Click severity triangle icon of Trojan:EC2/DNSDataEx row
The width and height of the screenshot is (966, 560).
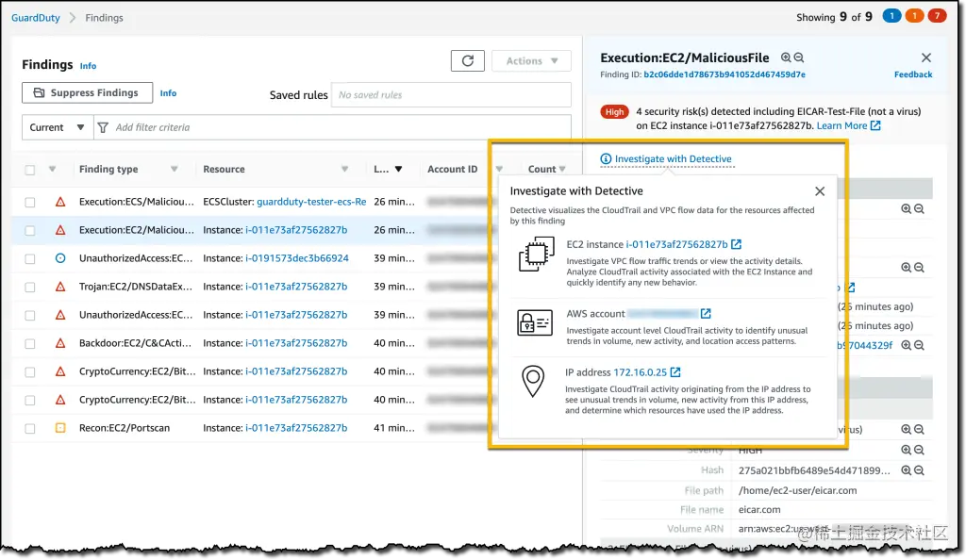(60, 287)
